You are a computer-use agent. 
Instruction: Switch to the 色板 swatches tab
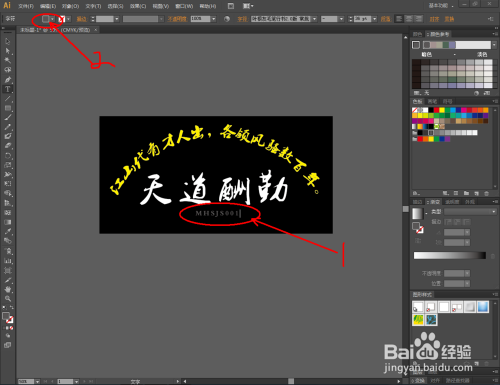coord(417,101)
